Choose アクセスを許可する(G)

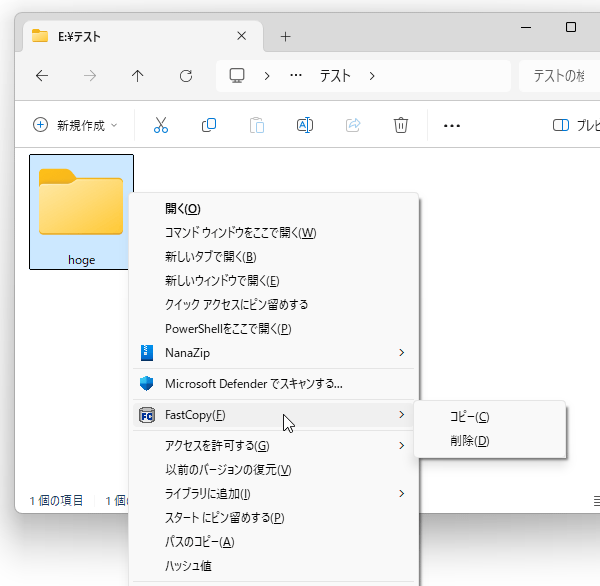tap(274, 446)
